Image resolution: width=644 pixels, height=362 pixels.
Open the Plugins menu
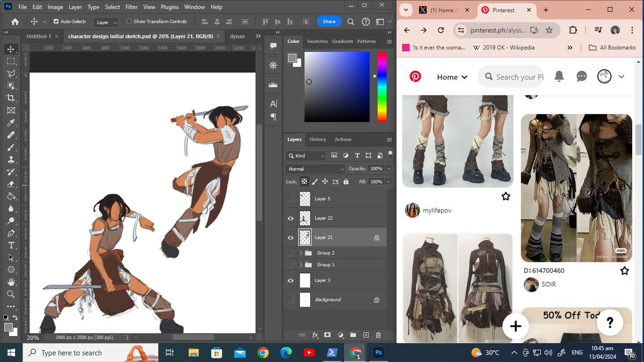pos(170,7)
